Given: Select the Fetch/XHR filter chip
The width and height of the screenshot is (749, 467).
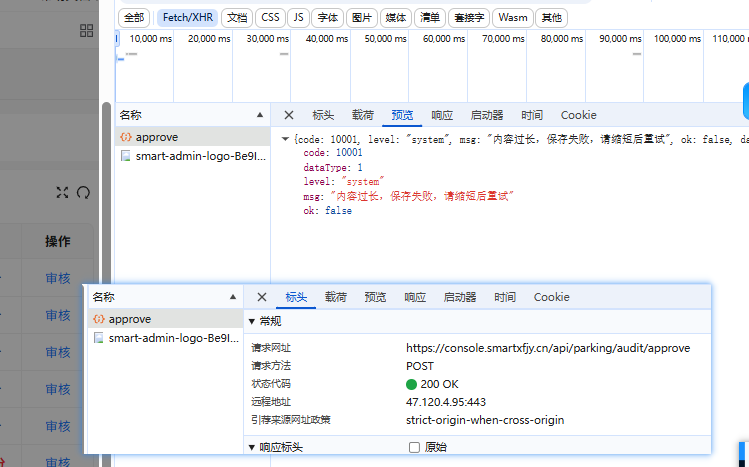Looking at the screenshot, I should click(x=188, y=18).
